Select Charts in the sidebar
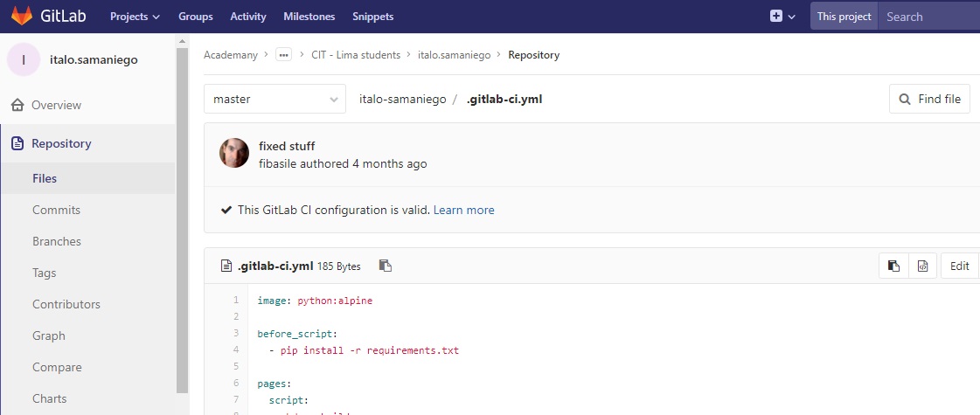This screenshot has width=980, height=415. pyautogui.click(x=49, y=398)
